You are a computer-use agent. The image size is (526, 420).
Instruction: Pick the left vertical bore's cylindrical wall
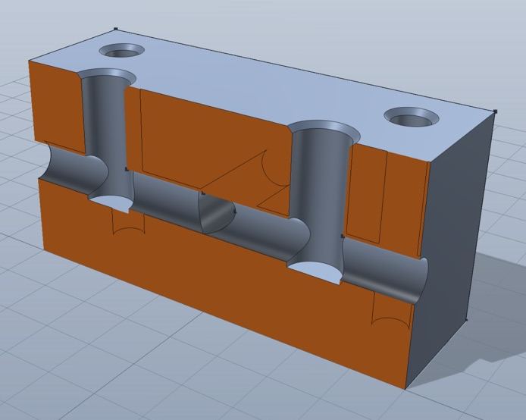click(105, 134)
